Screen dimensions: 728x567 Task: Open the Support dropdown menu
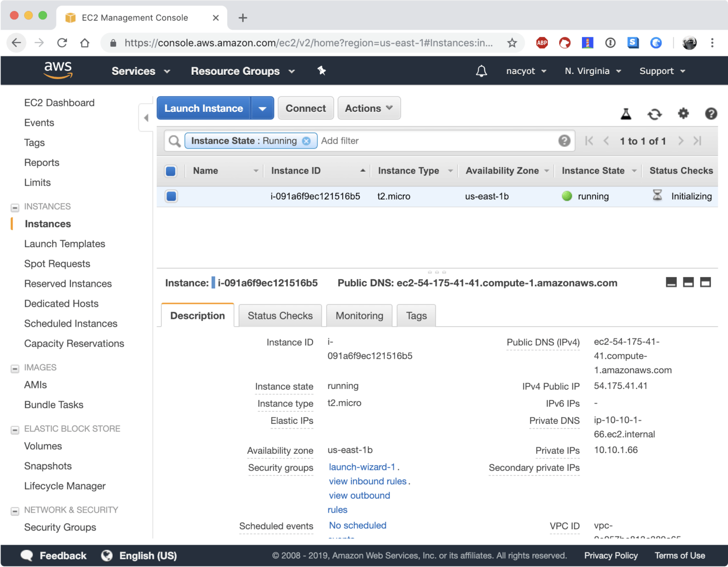coord(662,71)
